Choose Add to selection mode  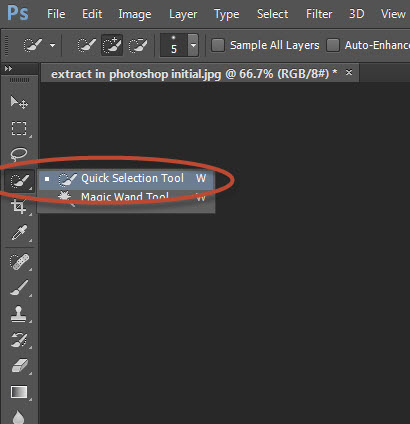[x=112, y=45]
